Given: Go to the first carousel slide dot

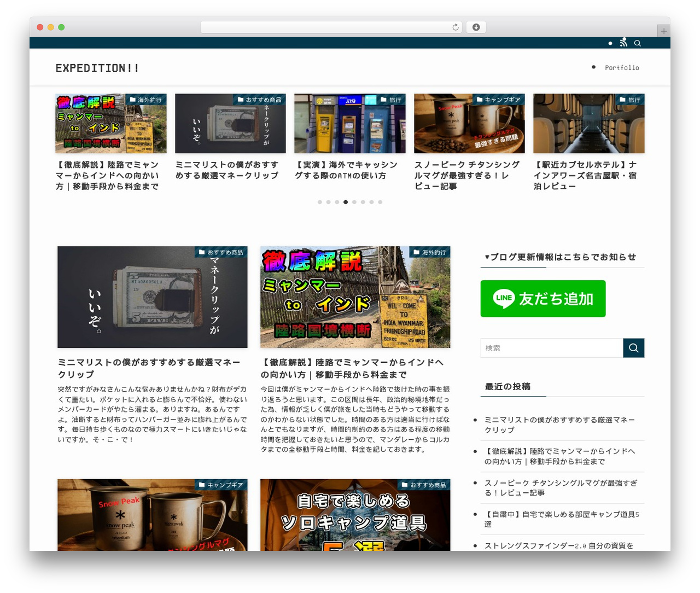Looking at the screenshot, I should pyautogui.click(x=320, y=202).
